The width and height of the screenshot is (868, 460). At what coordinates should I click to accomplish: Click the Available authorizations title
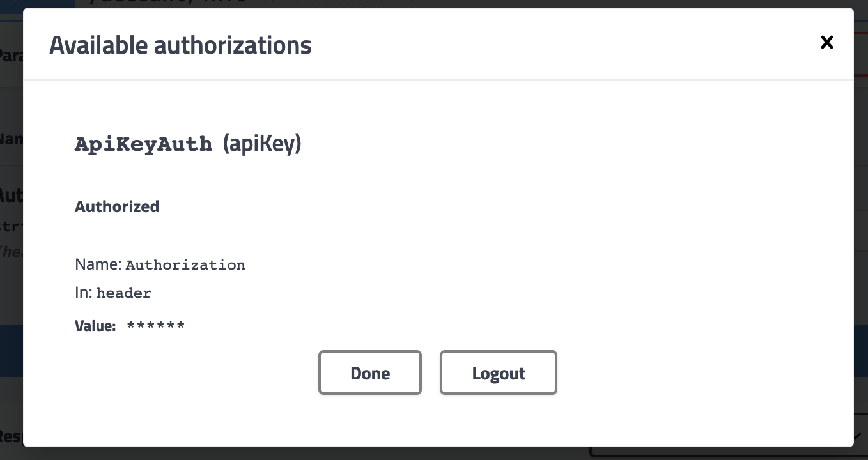[180, 45]
